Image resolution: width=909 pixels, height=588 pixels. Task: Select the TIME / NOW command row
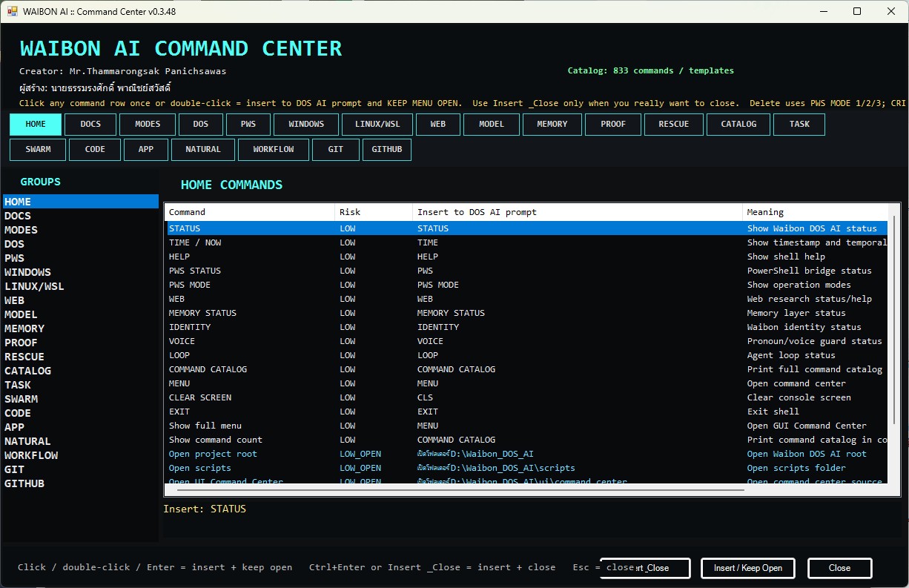point(526,242)
